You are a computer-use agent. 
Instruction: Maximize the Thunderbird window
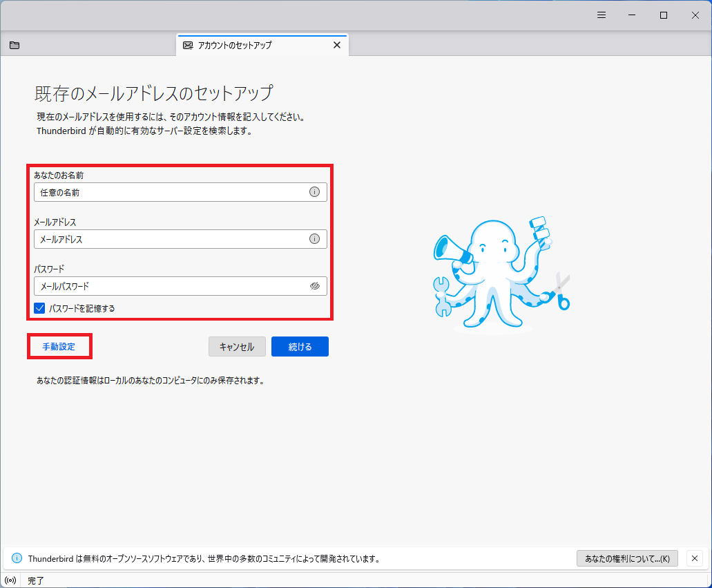tap(664, 15)
